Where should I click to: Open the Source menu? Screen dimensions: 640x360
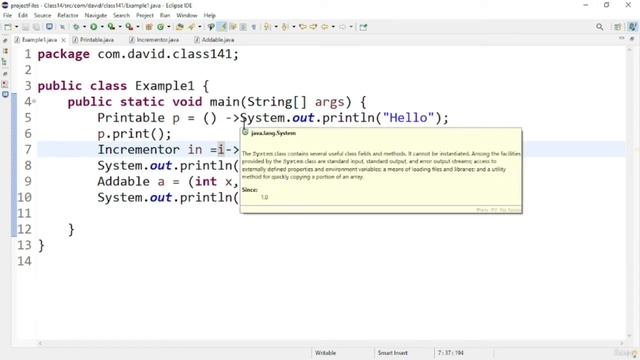click(x=42, y=15)
